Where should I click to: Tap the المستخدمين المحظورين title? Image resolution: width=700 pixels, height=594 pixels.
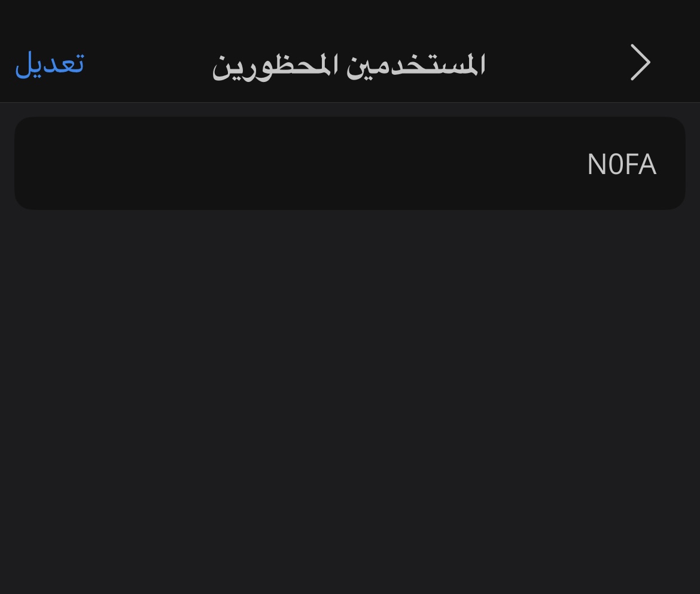click(349, 65)
